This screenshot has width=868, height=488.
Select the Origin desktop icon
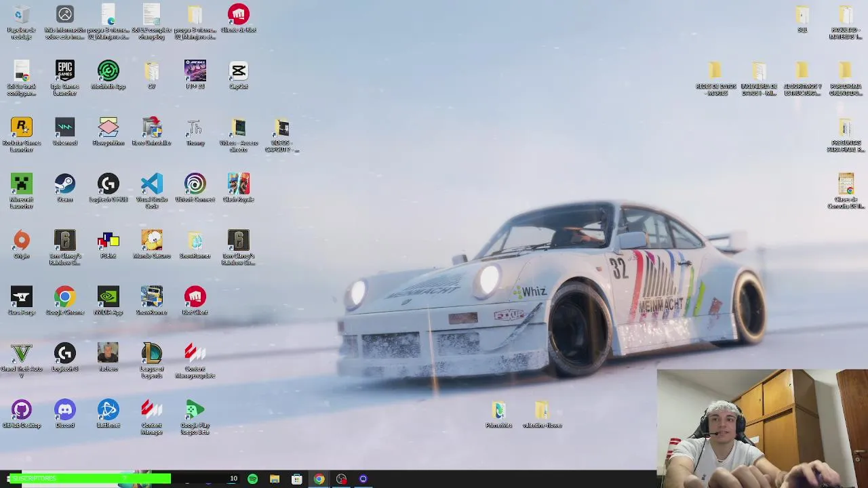point(21,245)
